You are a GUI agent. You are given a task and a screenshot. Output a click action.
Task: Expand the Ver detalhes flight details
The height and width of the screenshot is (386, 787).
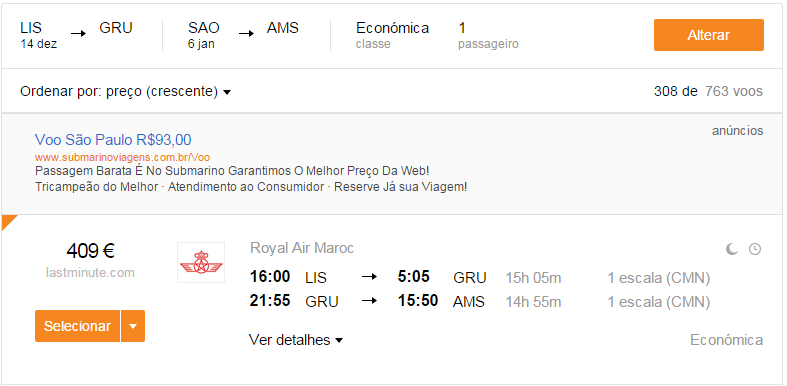(296, 340)
